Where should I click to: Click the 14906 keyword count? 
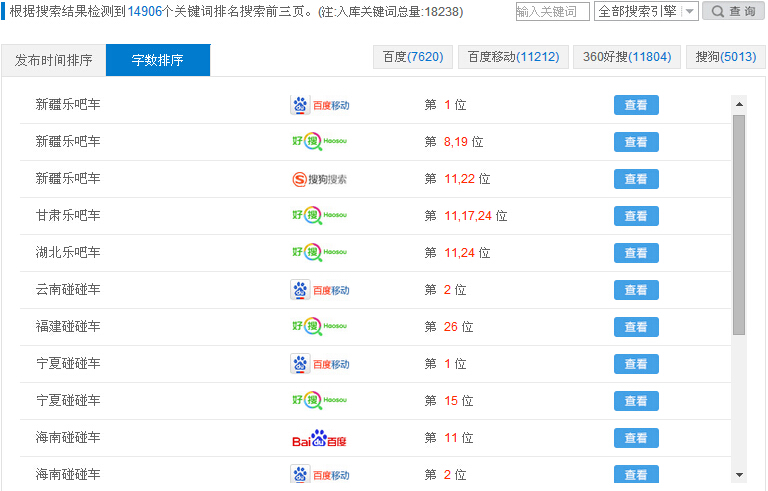coord(144,11)
